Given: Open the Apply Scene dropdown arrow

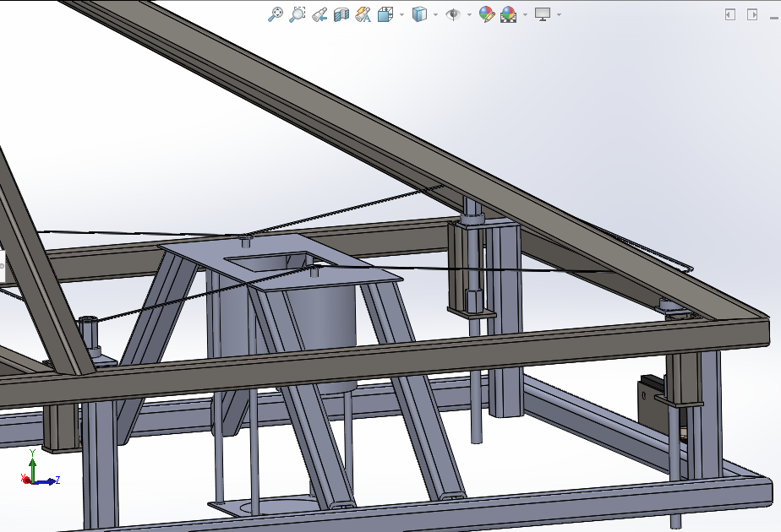Looking at the screenshot, I should pyautogui.click(x=525, y=15).
